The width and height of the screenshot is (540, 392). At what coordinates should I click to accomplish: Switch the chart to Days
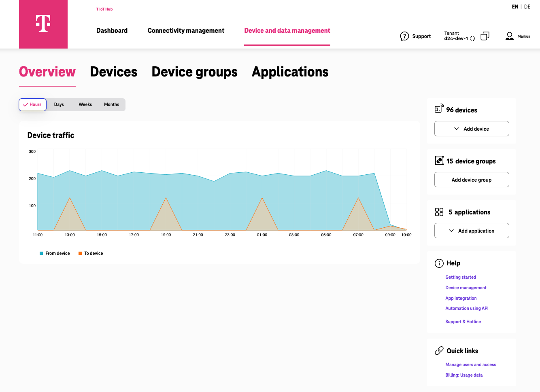(59, 104)
